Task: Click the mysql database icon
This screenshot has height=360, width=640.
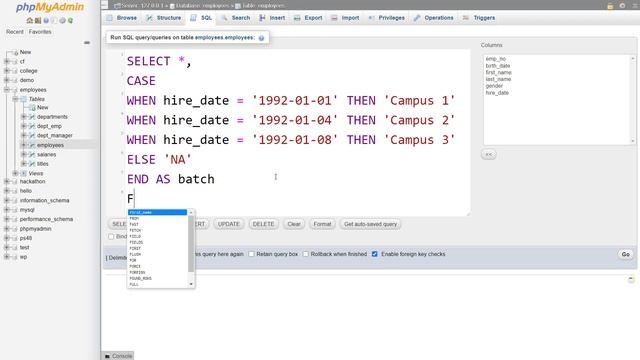Action: 15,210
